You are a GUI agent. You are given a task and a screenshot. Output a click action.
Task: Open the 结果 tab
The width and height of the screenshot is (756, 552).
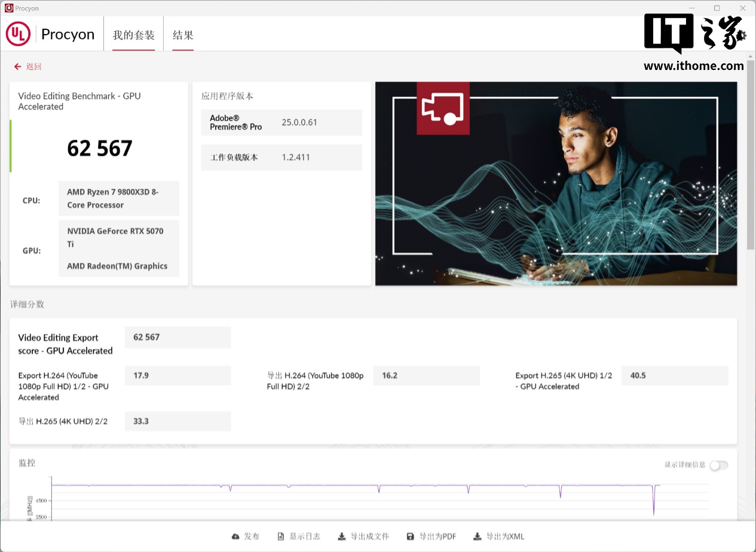(183, 35)
